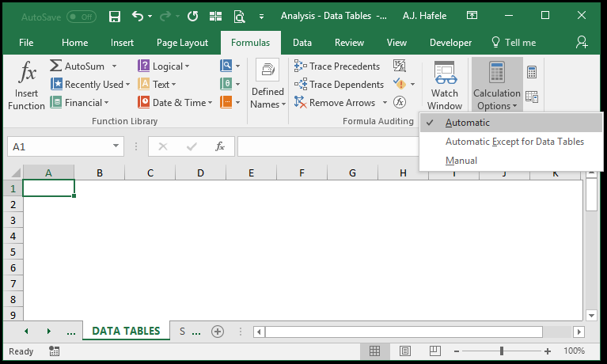The height and width of the screenshot is (364, 607).
Task: Open the Insert Function fx button
Action: 27,85
